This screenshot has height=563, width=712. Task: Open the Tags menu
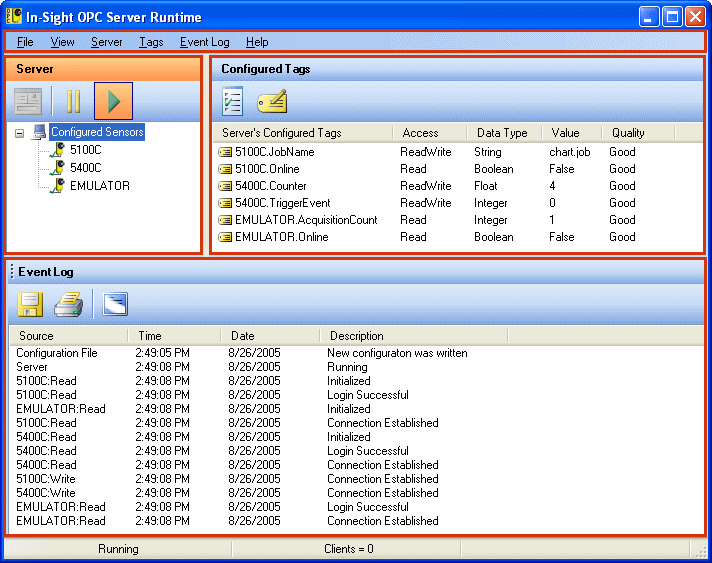(x=151, y=42)
